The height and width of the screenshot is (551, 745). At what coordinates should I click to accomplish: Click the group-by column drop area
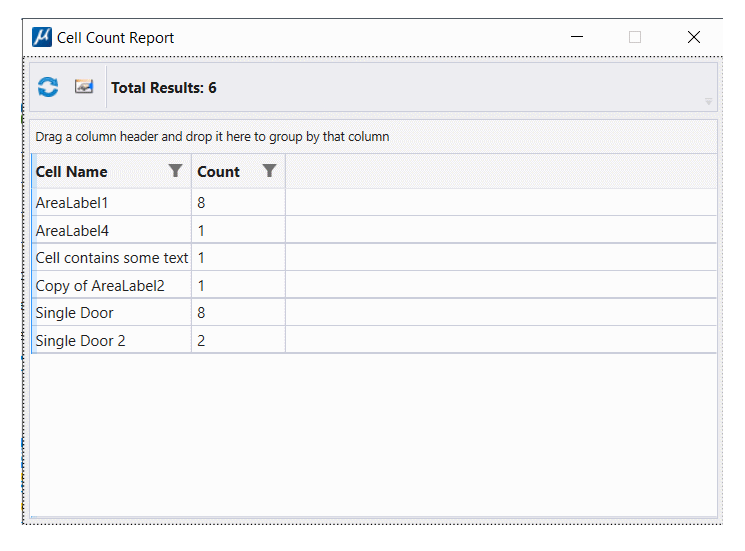pyautogui.click(x=374, y=136)
